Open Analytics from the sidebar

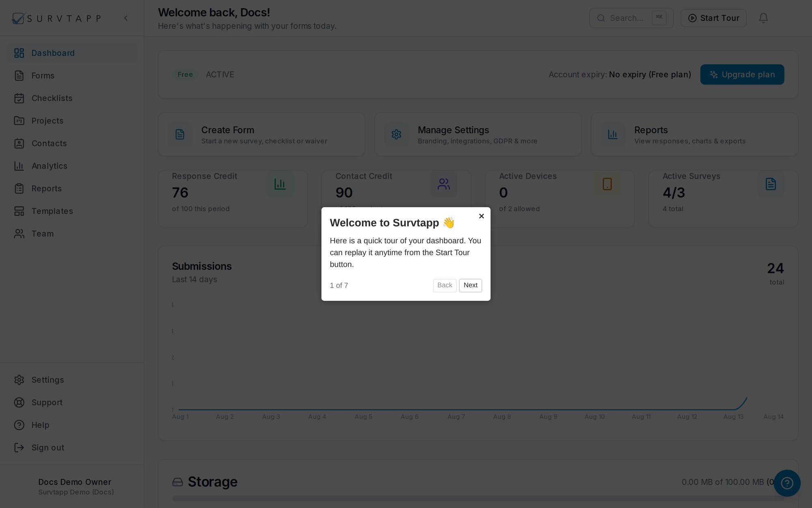72,166
